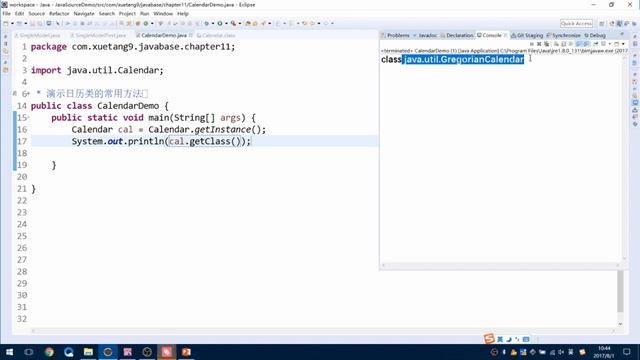640x360 pixels.
Task: Click the taskbar clock showing 10:44
Action: coord(604,352)
